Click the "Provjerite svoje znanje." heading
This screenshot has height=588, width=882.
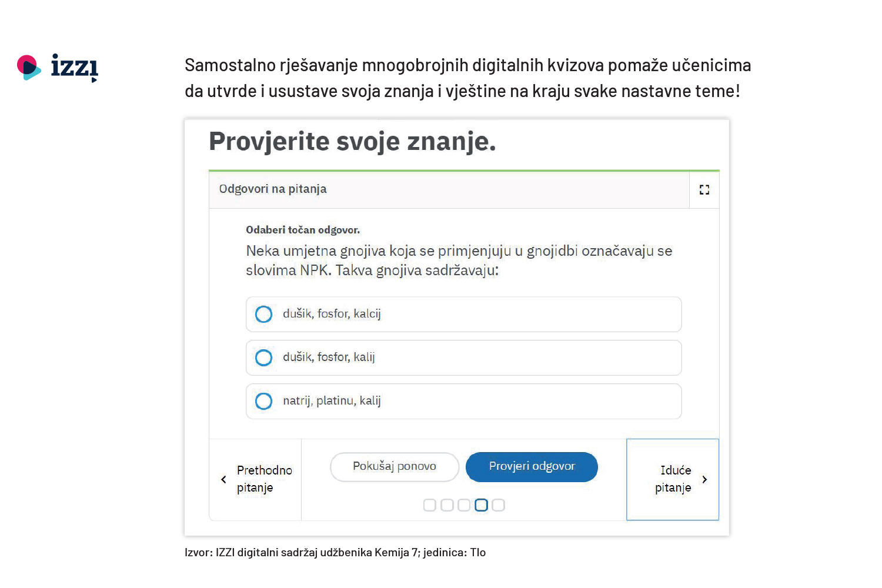[x=352, y=141]
